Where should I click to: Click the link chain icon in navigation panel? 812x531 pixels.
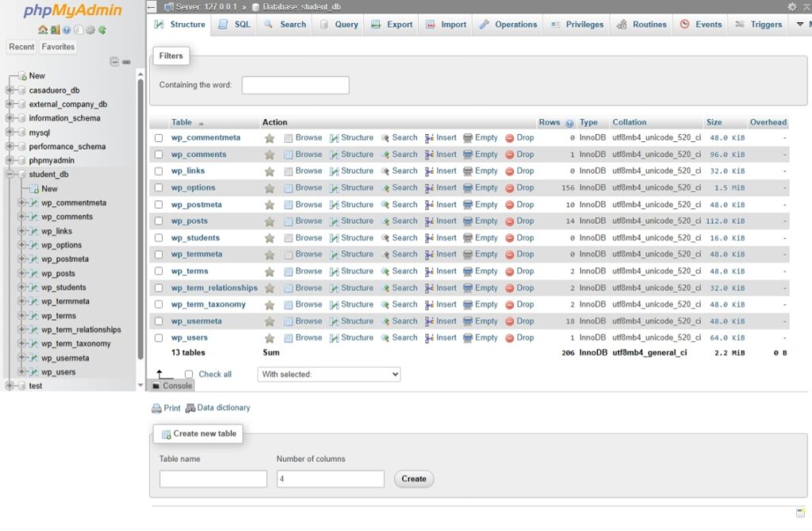pos(126,62)
